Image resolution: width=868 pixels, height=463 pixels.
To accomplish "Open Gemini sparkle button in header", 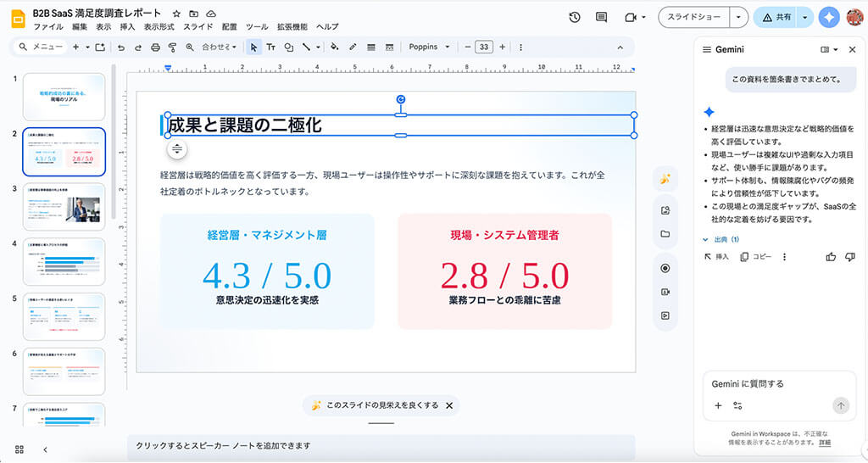I will pyautogui.click(x=829, y=17).
